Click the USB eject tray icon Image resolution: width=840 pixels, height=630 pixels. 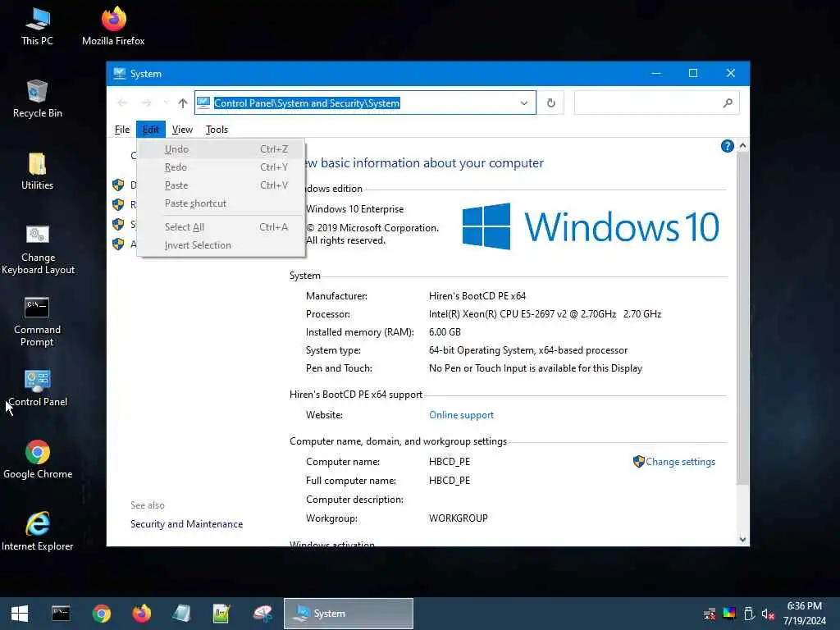tap(749, 614)
